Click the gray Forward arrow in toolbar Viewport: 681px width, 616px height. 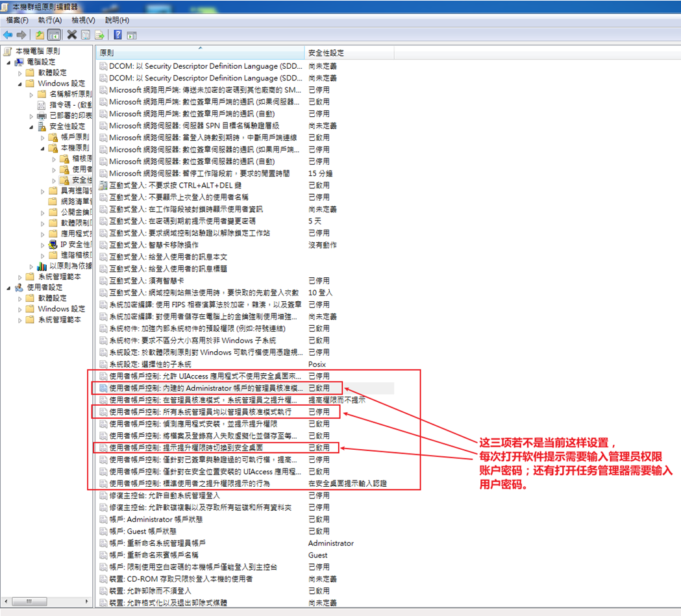[x=21, y=35]
